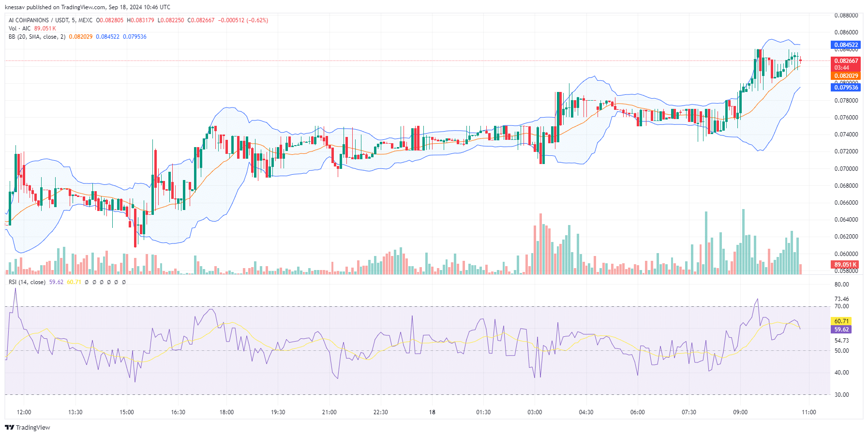The width and height of the screenshot is (868, 436).
Task: Click the red 89.051K volume axis label
Action: 845,265
